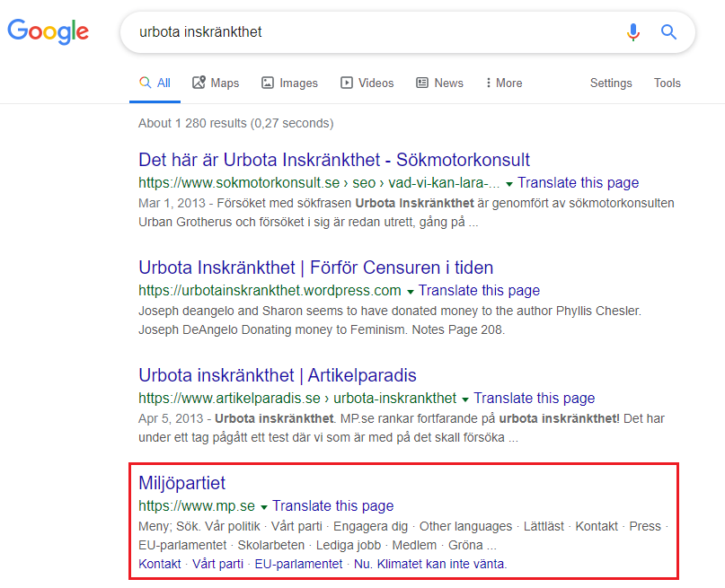The image size is (725, 588).
Task: Open search Tools
Action: (x=667, y=83)
